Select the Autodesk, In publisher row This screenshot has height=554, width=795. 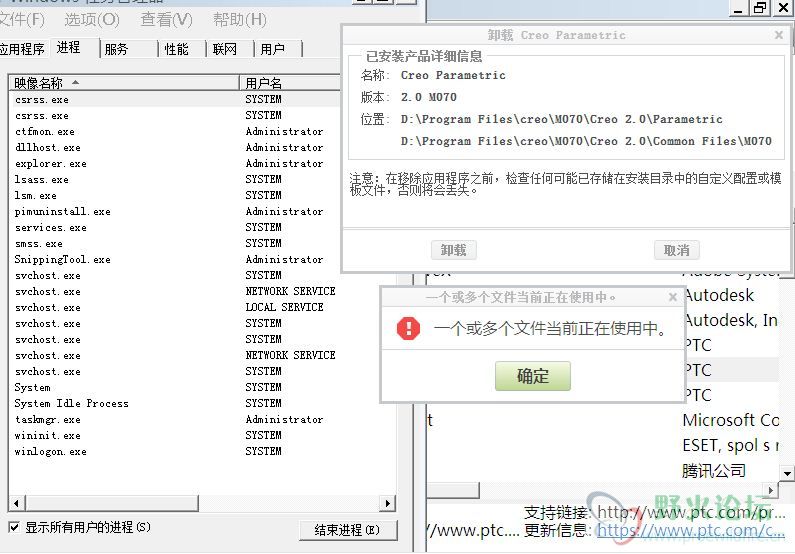[x=730, y=320]
